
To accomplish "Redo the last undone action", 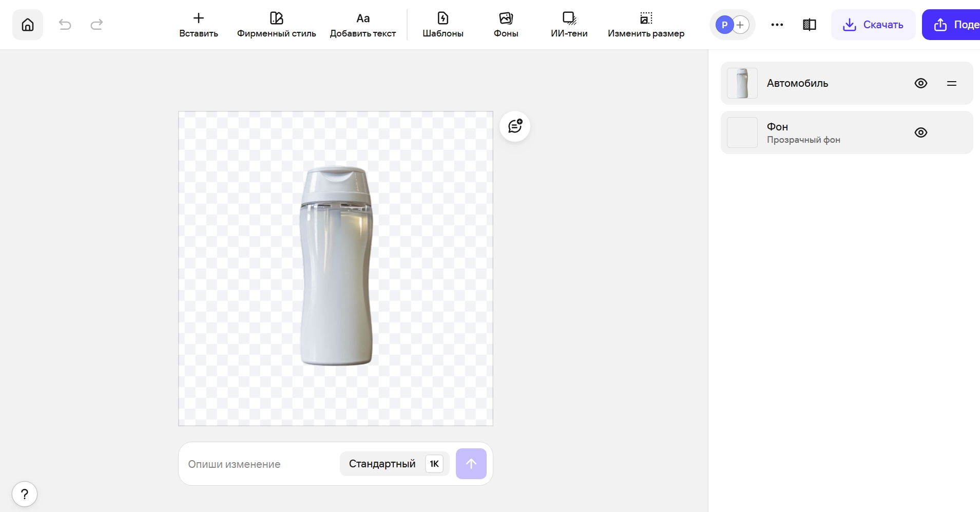I will [97, 24].
